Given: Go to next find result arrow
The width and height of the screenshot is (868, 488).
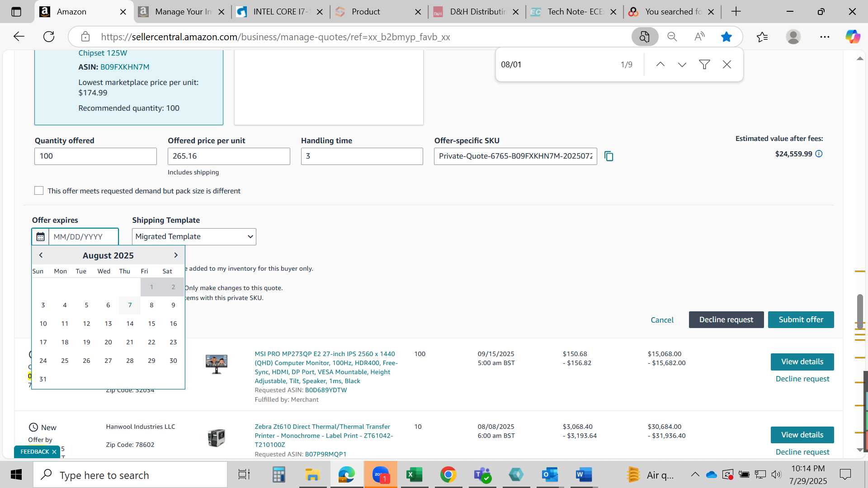Looking at the screenshot, I should click(682, 65).
